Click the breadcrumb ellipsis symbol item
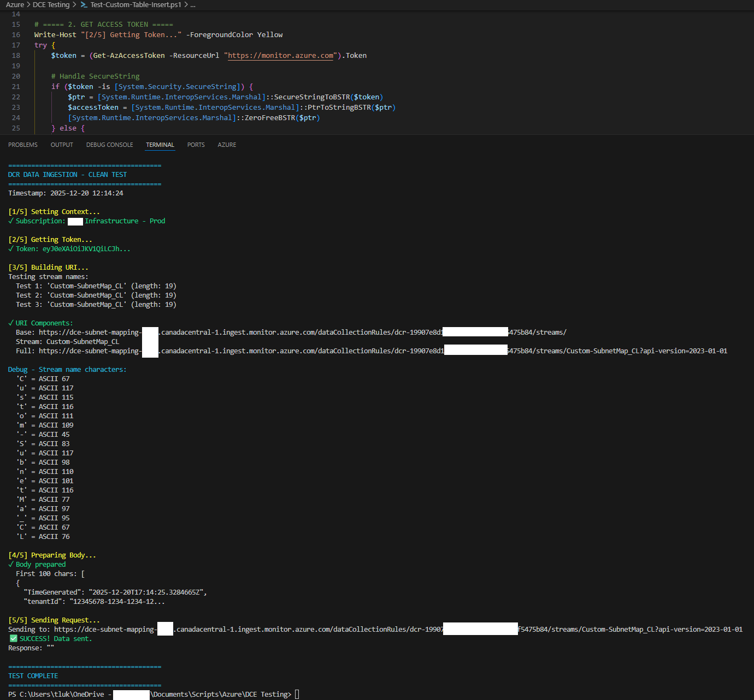The height and width of the screenshot is (700, 754). 193,5
